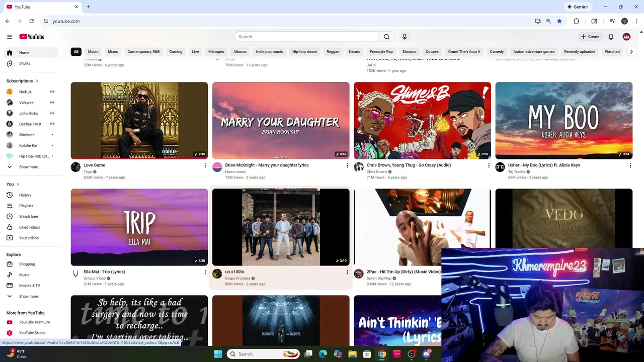Expand the You section
This screenshot has width=644, height=362.
[13, 184]
